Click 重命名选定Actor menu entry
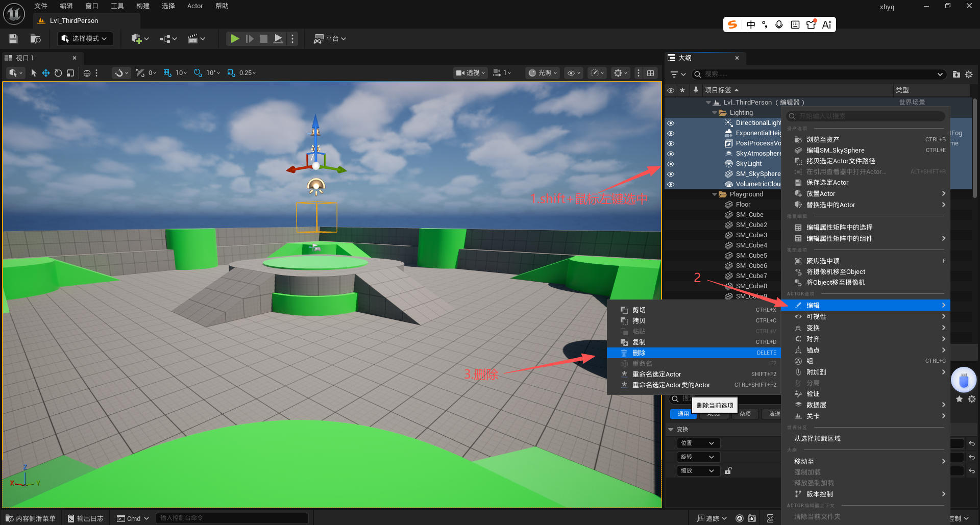Viewport: 980px width, 525px height. 694,374
